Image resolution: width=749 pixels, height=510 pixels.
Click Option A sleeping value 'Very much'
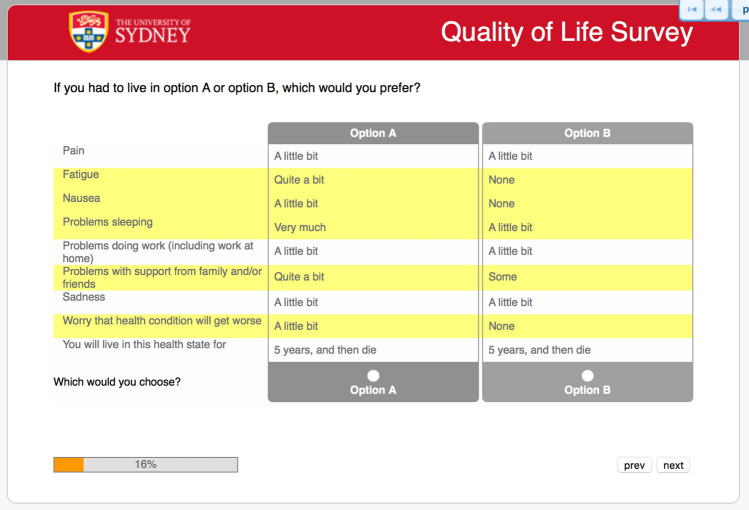click(300, 227)
